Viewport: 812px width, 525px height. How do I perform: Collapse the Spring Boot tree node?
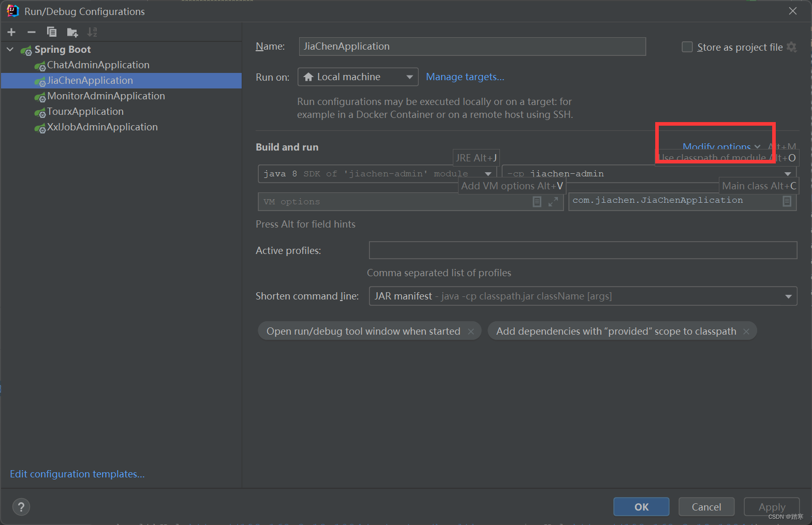coord(10,50)
